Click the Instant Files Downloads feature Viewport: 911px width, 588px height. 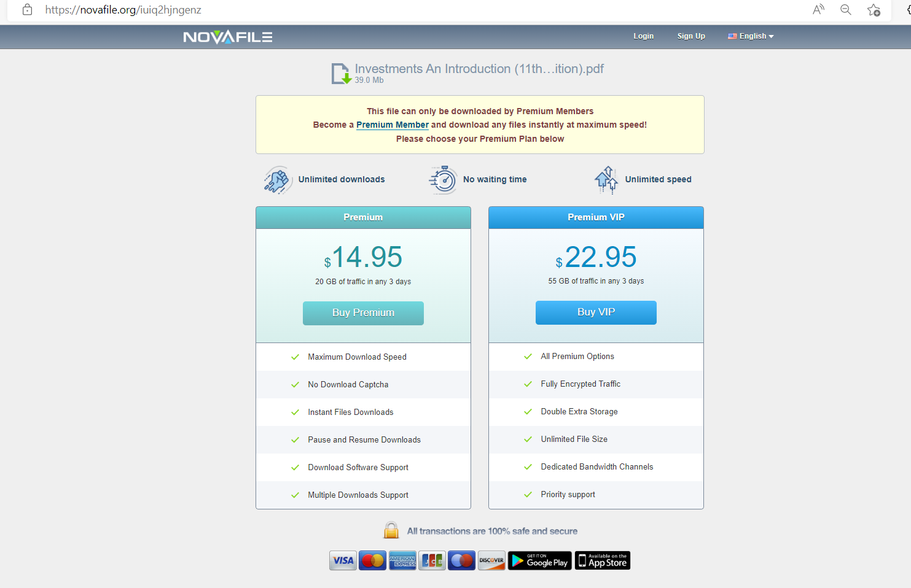[x=351, y=412]
